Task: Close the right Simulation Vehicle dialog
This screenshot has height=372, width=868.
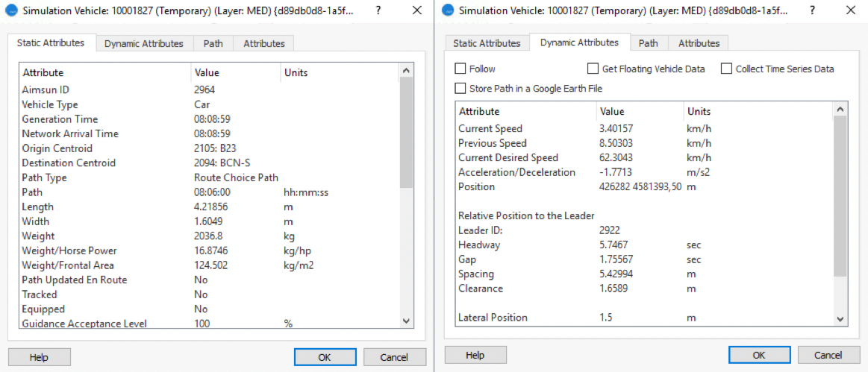Action: click(850, 10)
